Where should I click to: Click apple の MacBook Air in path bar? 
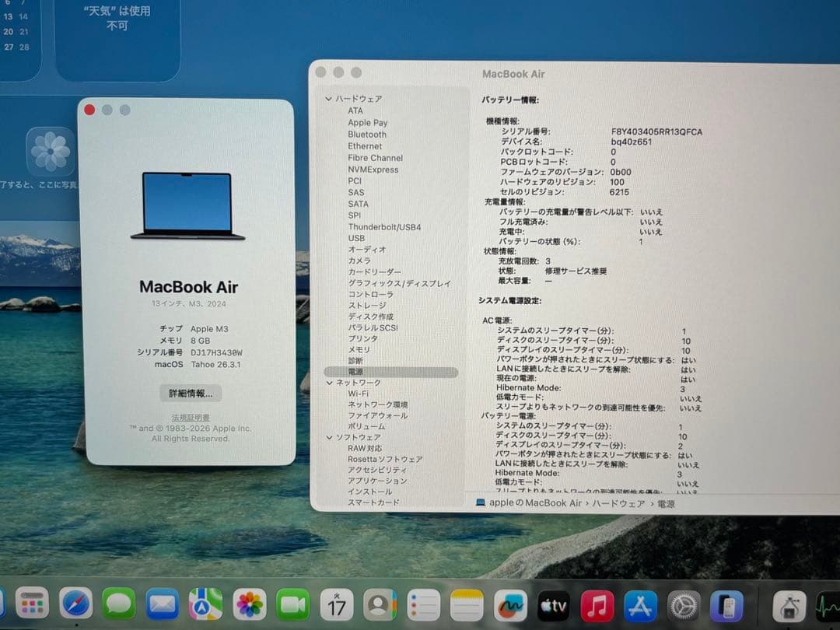[x=535, y=503]
